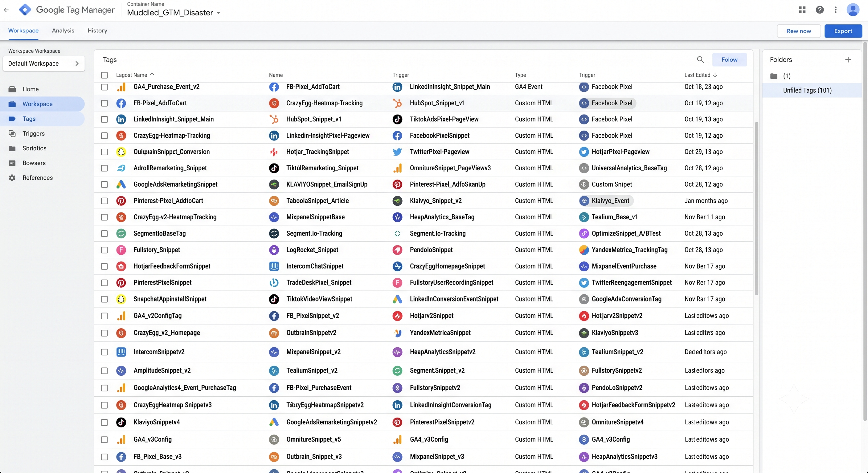The image size is (868, 473).
Task: Open the three-dot more options menu
Action: (836, 10)
